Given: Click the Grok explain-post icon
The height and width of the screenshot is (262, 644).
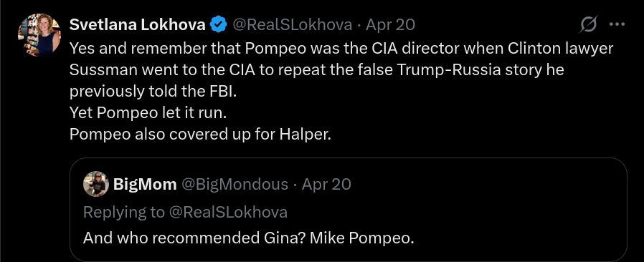Looking at the screenshot, I should tap(589, 24).
